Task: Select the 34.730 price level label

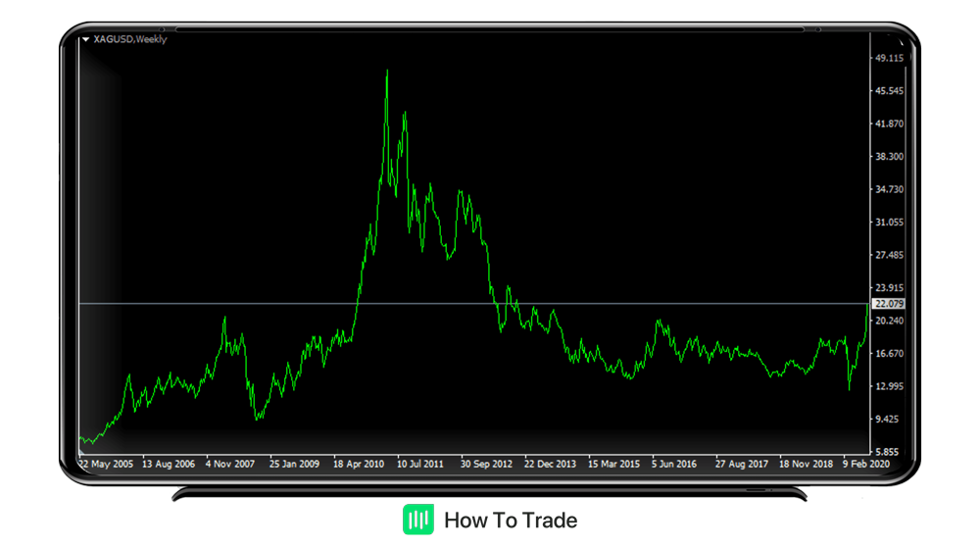Action: (x=888, y=189)
